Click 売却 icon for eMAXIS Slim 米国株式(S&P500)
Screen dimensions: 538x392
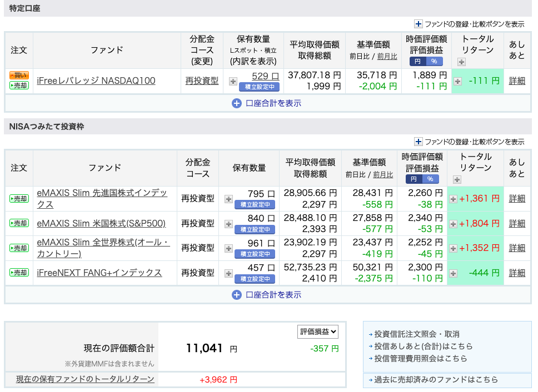coord(19,223)
